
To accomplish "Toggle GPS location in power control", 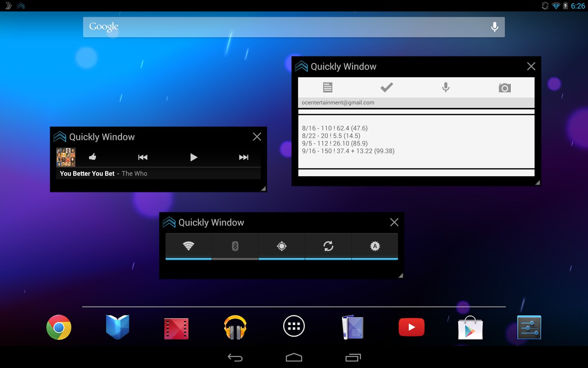I will [282, 246].
